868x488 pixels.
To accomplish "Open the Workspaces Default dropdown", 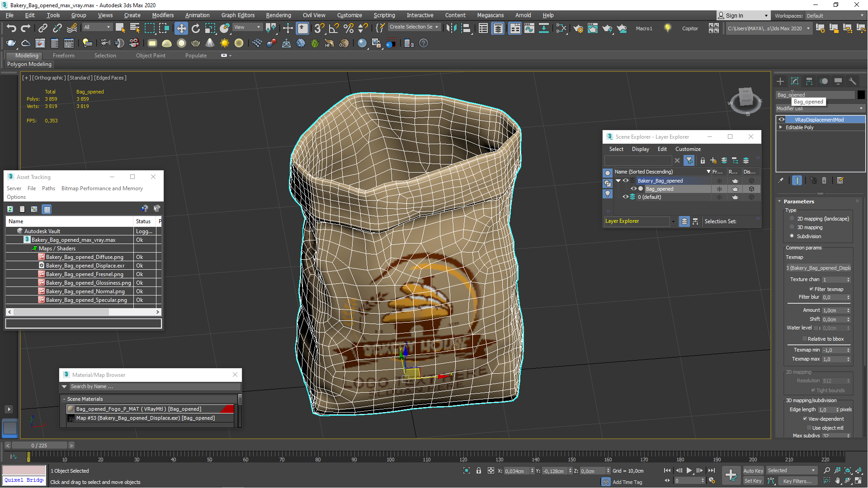I will 835,16.
